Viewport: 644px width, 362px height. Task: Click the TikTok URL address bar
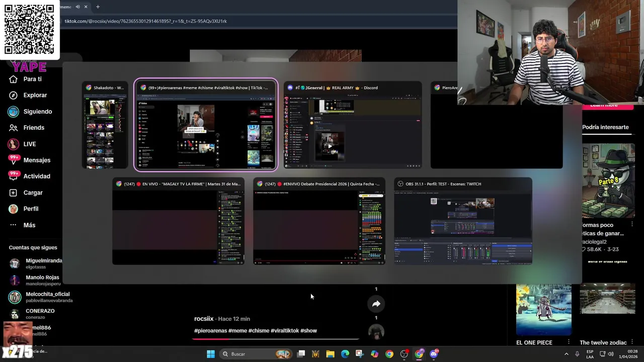(x=145, y=21)
